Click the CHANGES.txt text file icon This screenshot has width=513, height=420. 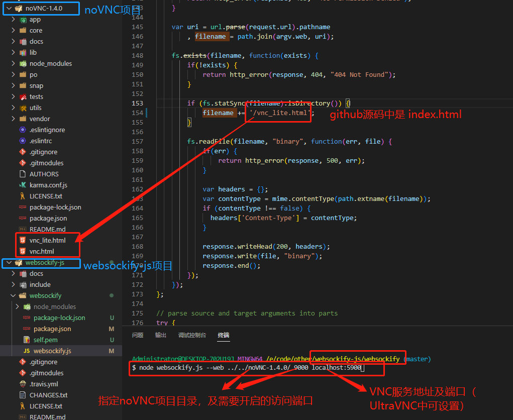(x=23, y=395)
